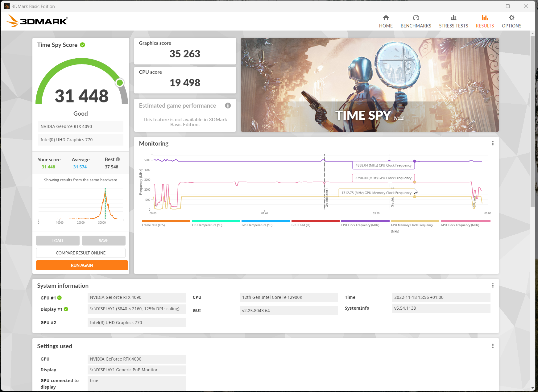538x392 pixels.
Task: Click the LOAD button
Action: [x=58, y=241]
